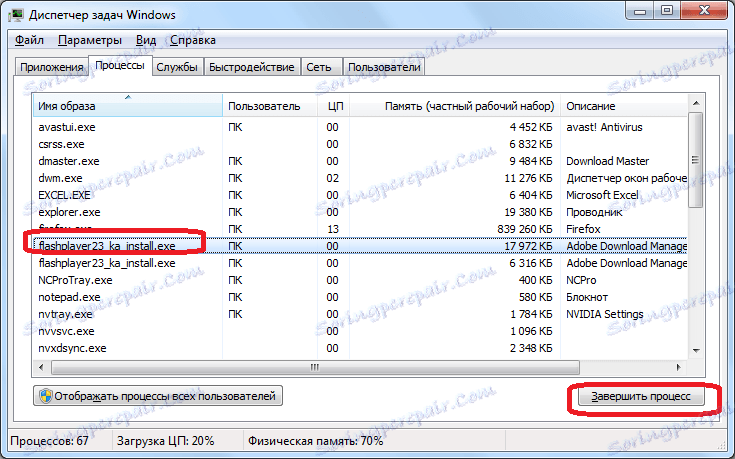The height and width of the screenshot is (459, 735).
Task: Click the avast! Antivirus description
Action: pos(604,127)
